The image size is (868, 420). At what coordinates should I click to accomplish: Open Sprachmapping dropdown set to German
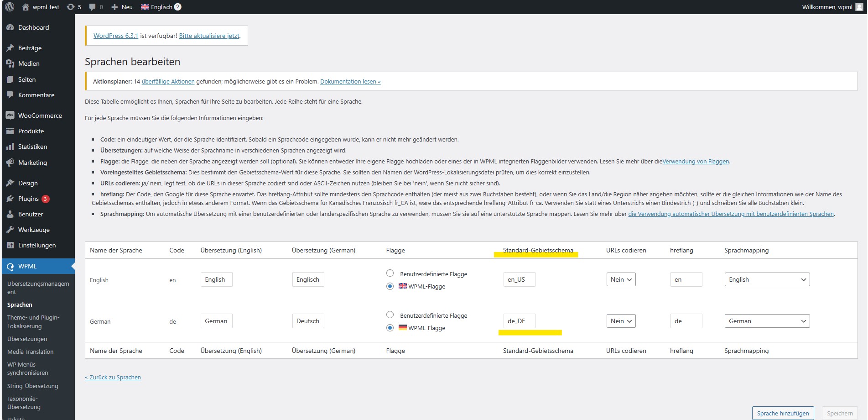point(767,321)
